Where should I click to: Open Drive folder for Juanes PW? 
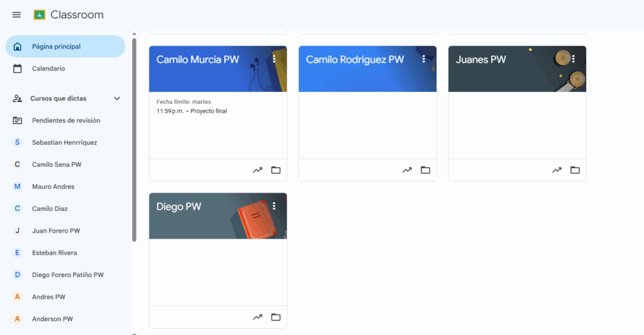(575, 170)
